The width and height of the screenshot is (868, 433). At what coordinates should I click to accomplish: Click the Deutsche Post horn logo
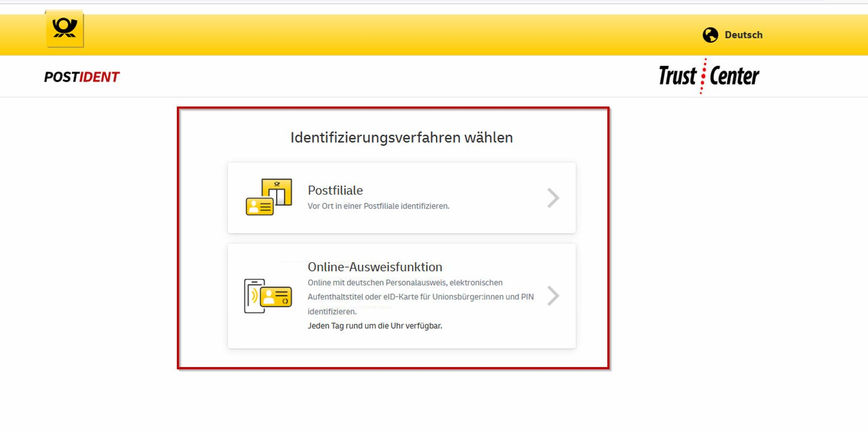65,28
